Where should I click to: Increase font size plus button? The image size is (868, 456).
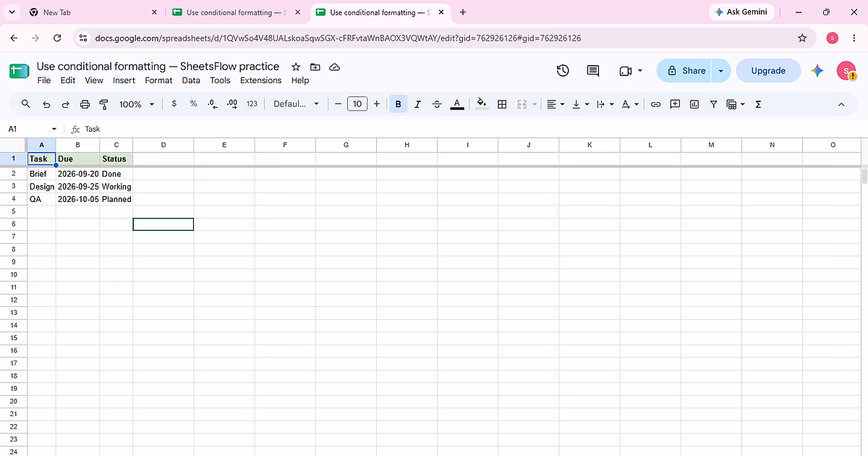tap(377, 104)
